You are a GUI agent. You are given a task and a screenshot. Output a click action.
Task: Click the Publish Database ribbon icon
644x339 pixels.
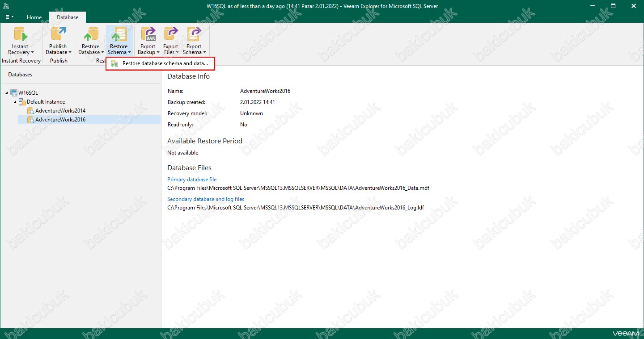tap(58, 35)
